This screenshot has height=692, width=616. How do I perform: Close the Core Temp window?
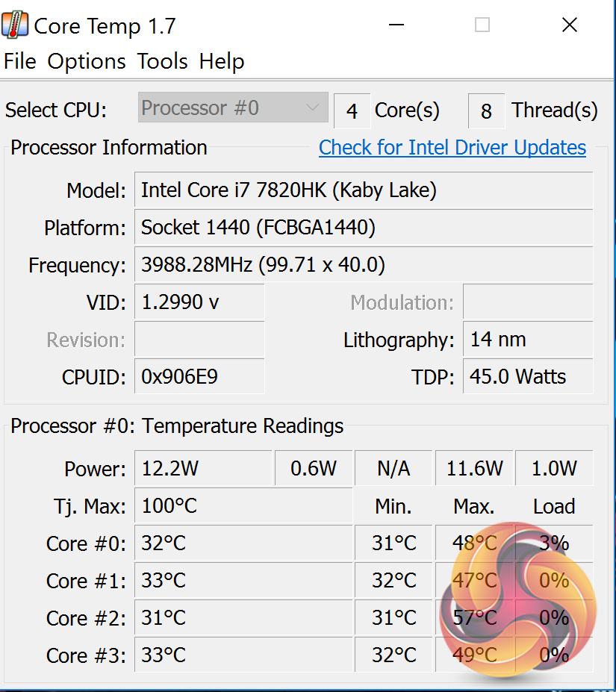(570, 25)
